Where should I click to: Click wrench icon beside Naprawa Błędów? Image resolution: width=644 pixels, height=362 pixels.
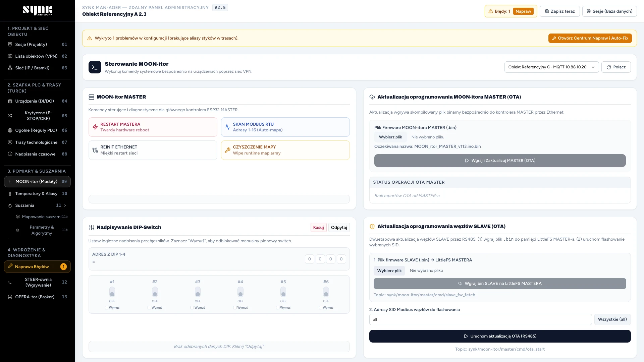pos(10,266)
